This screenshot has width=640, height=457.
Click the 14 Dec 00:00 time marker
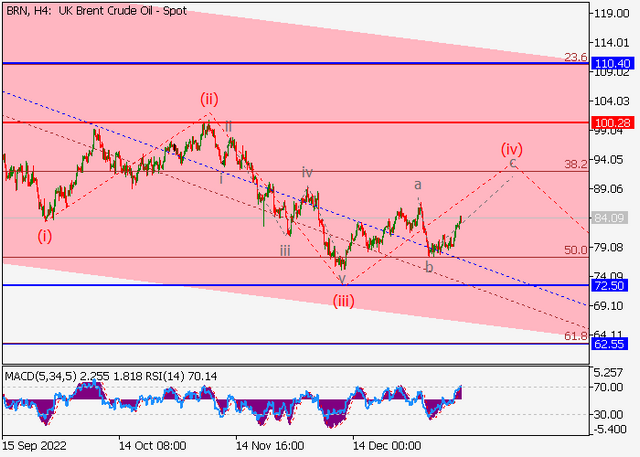coord(387,446)
